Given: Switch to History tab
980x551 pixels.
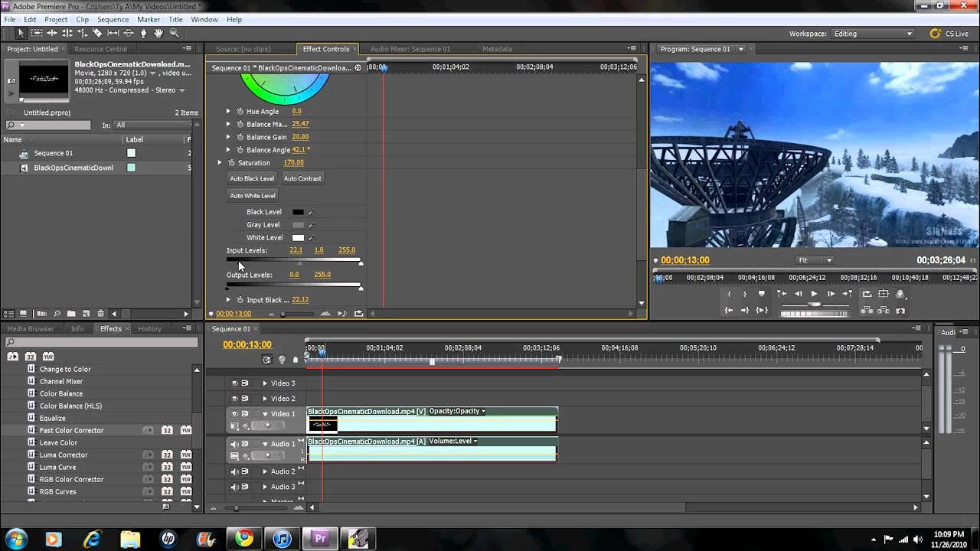Looking at the screenshot, I should [x=149, y=328].
